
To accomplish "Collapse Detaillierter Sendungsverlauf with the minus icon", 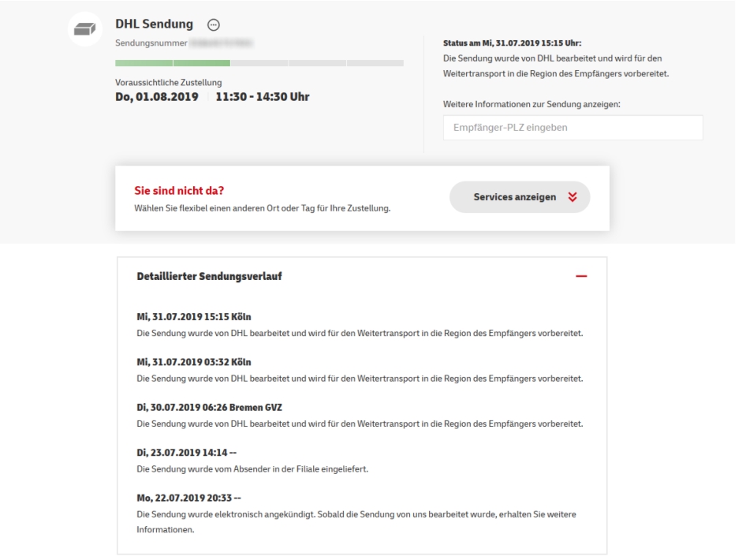I will pyautogui.click(x=581, y=276).
